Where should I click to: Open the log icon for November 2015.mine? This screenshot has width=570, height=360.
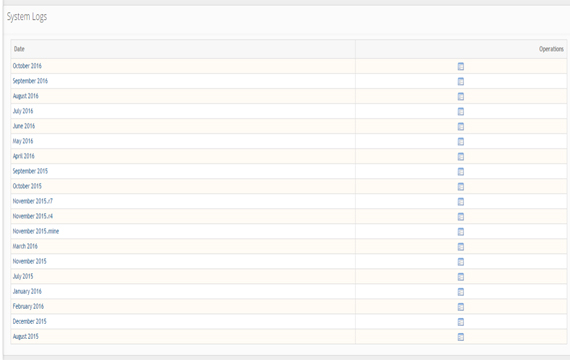pyautogui.click(x=461, y=232)
